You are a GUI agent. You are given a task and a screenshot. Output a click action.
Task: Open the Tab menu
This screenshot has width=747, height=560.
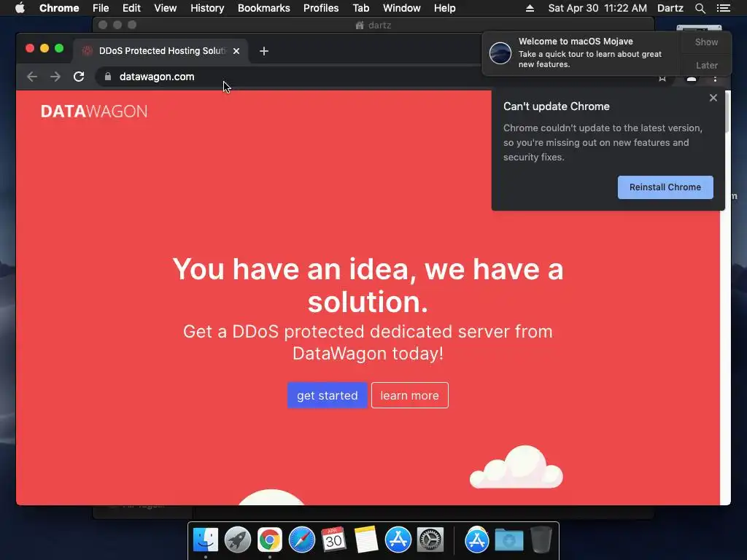coord(360,8)
